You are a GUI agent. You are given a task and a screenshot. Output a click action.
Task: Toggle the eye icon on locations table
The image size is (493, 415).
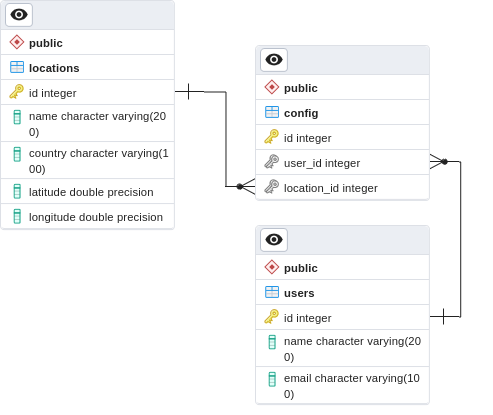19,15
